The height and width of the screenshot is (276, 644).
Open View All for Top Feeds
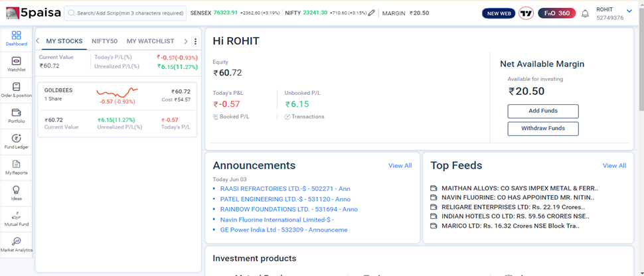tap(614, 165)
